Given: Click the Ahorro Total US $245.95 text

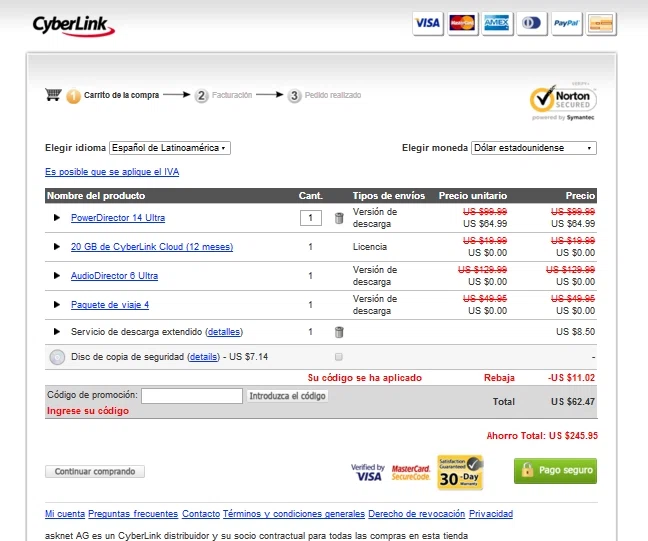Looking at the screenshot, I should point(542,436).
